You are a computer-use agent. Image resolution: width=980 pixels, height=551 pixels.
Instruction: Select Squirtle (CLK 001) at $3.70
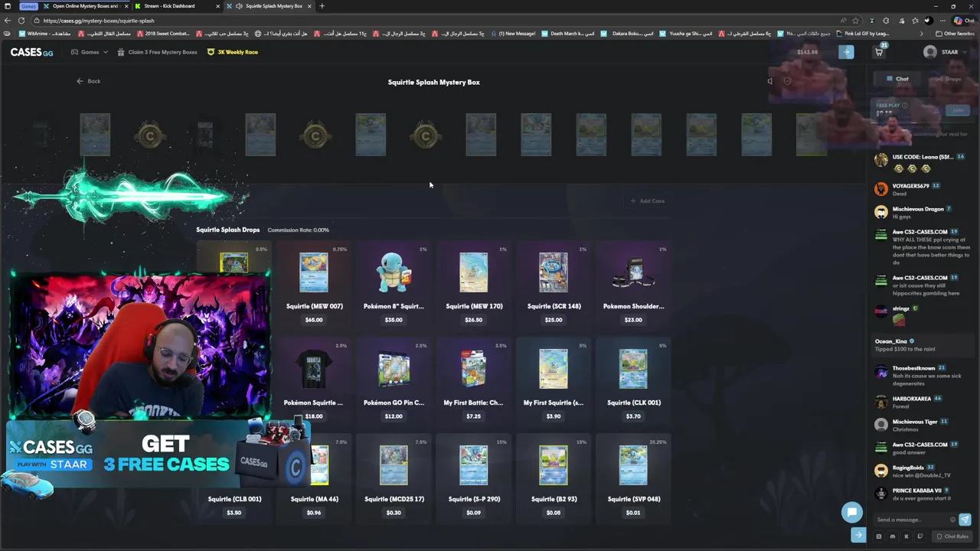[633, 382]
